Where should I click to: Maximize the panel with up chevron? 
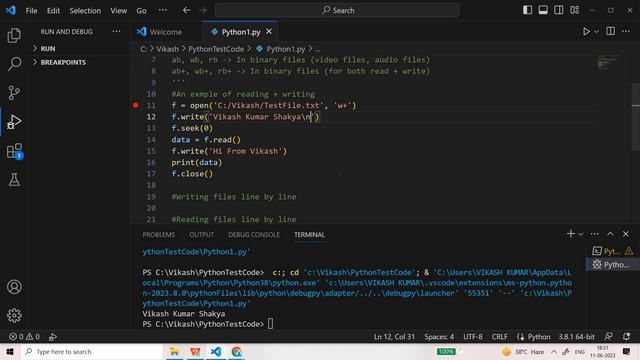coord(610,234)
